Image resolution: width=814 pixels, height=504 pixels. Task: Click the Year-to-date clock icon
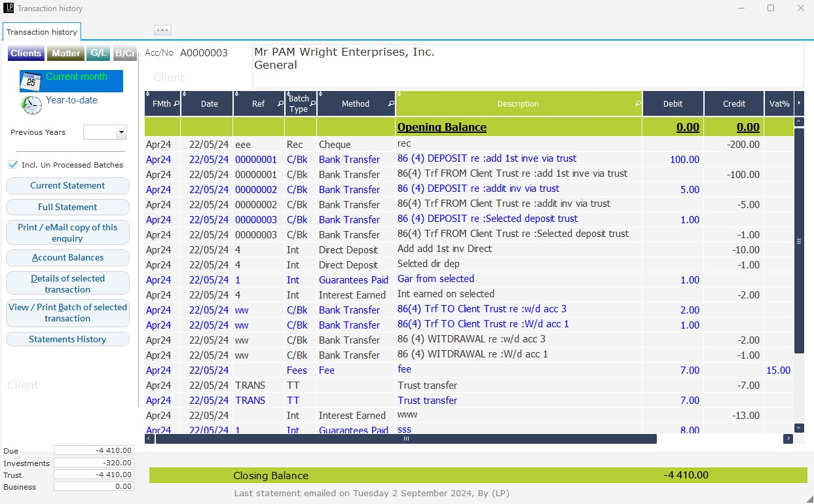point(31,105)
